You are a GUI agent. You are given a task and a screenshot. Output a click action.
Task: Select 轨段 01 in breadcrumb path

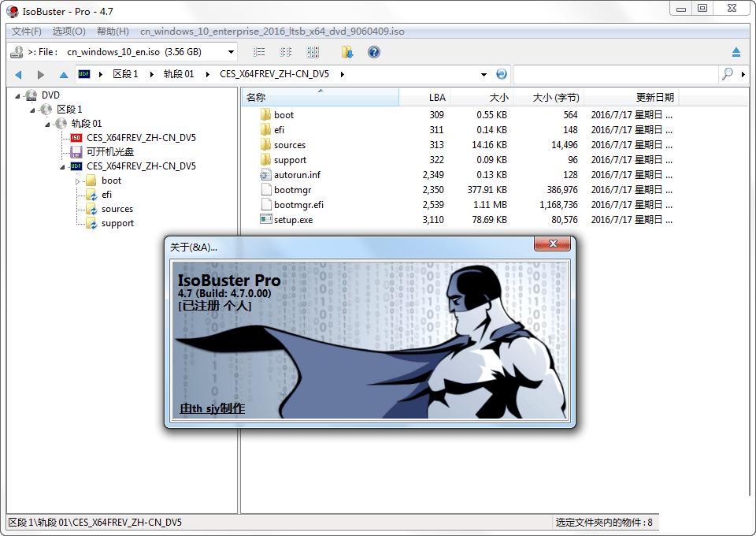point(179,74)
